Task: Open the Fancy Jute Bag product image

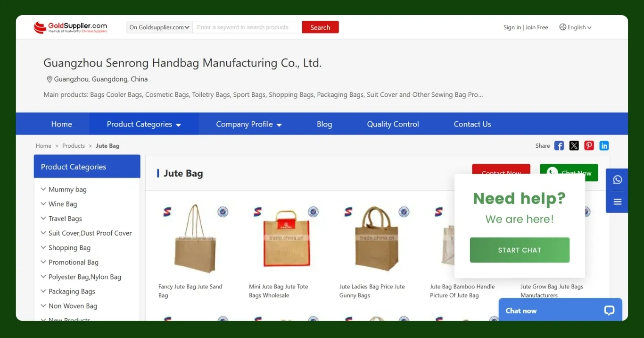Action: (195, 240)
